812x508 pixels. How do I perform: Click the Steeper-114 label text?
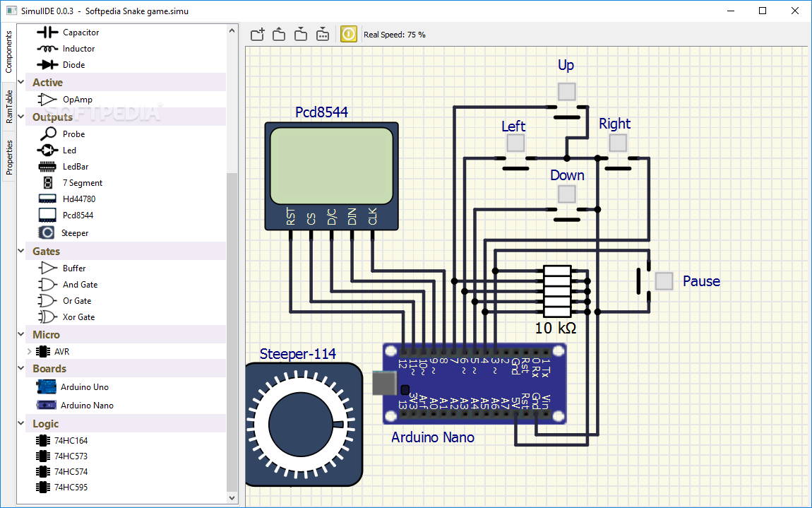[x=298, y=353]
